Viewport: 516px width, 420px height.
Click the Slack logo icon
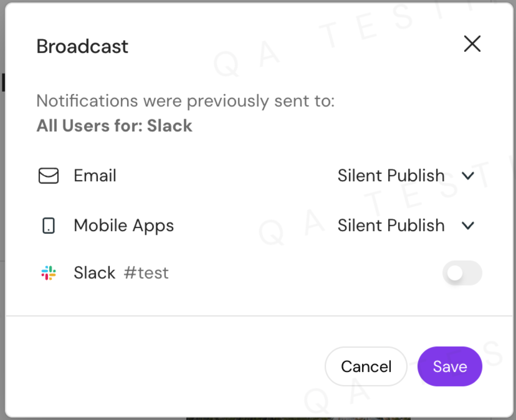point(49,273)
